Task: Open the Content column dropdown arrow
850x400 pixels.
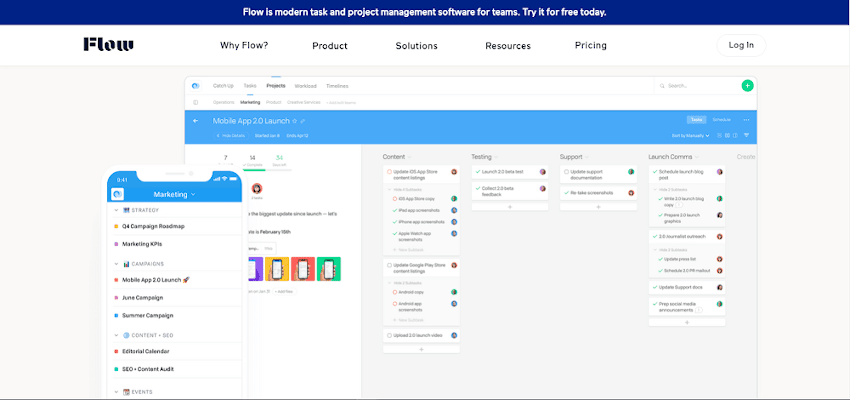Action: coord(409,157)
